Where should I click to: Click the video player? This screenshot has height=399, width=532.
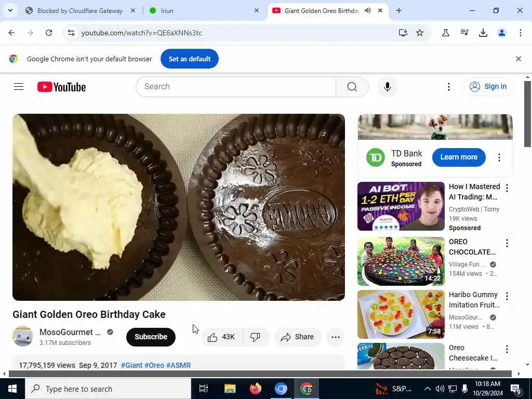click(x=179, y=207)
